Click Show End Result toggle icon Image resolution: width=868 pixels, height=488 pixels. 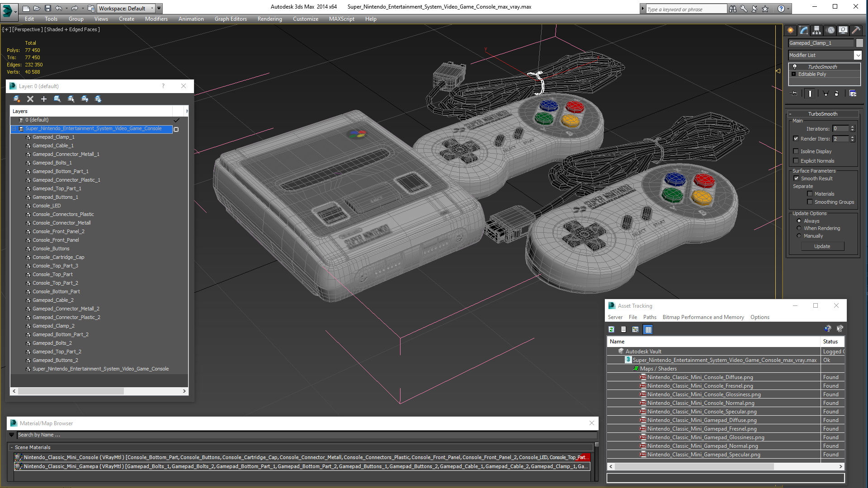810,94
